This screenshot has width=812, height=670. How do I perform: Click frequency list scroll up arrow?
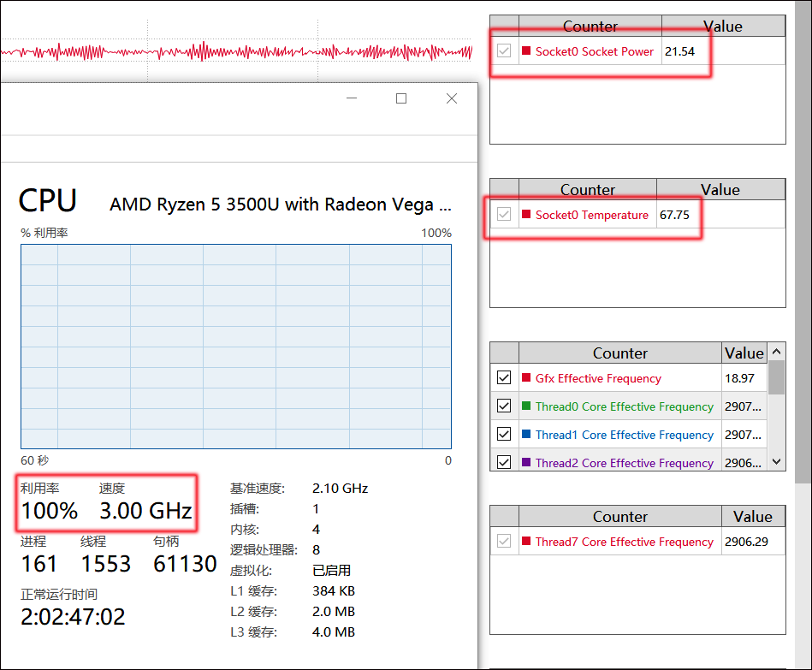point(776,352)
